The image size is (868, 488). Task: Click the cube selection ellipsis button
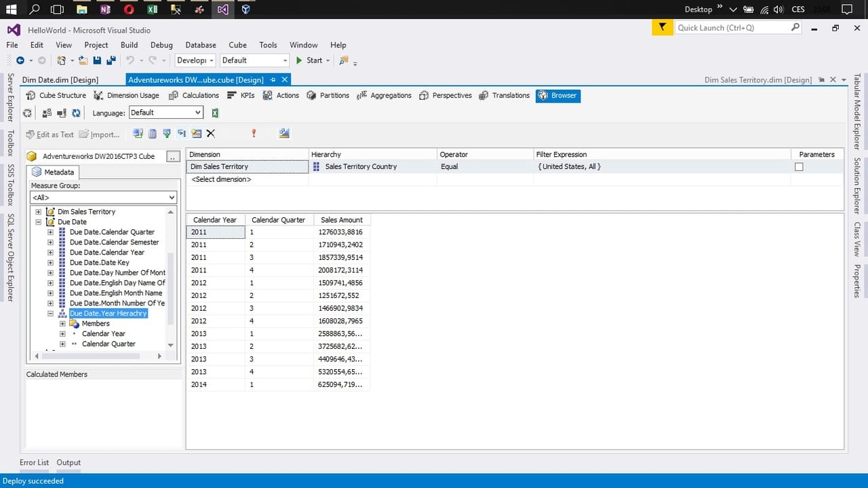tap(173, 156)
